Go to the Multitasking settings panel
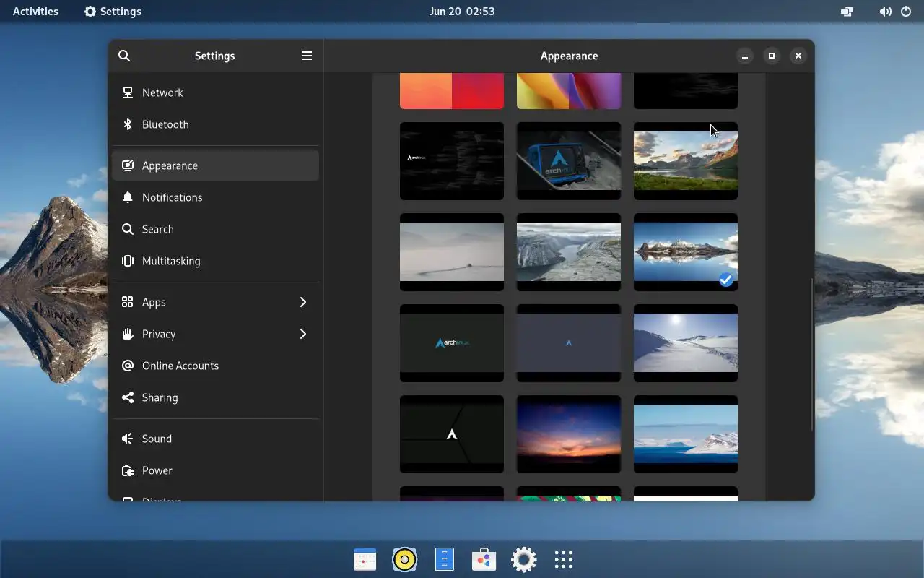Viewport: 924px width, 578px height. (x=215, y=261)
